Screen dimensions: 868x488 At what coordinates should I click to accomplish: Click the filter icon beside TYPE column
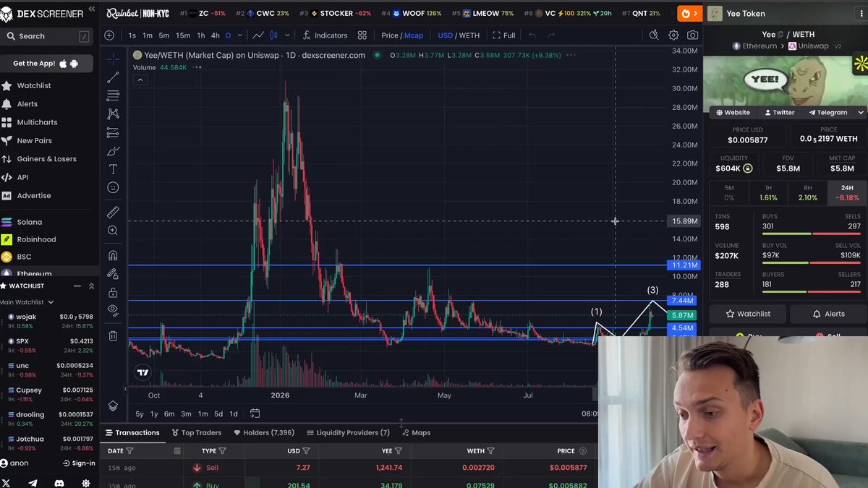click(x=222, y=451)
